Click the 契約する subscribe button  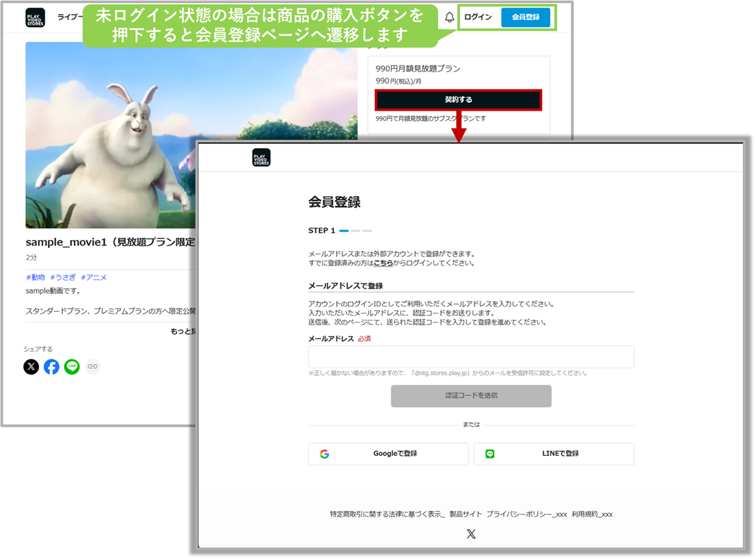[x=458, y=100]
